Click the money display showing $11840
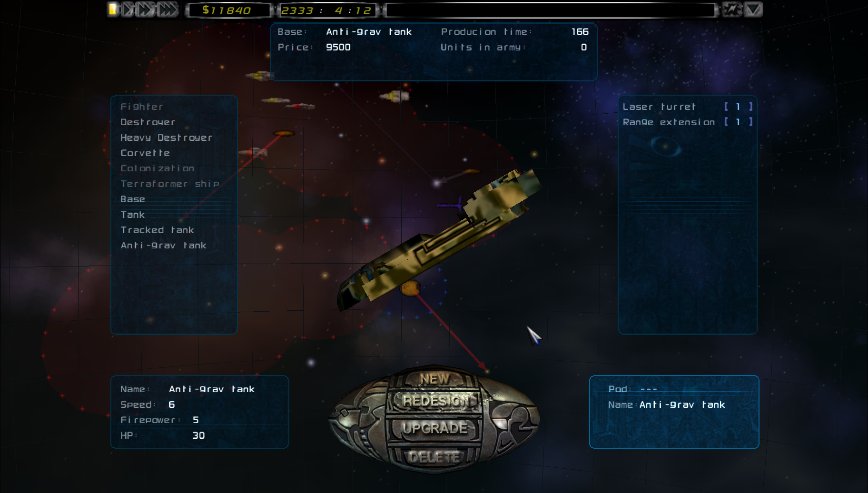This screenshot has width=868, height=493. coord(227,10)
